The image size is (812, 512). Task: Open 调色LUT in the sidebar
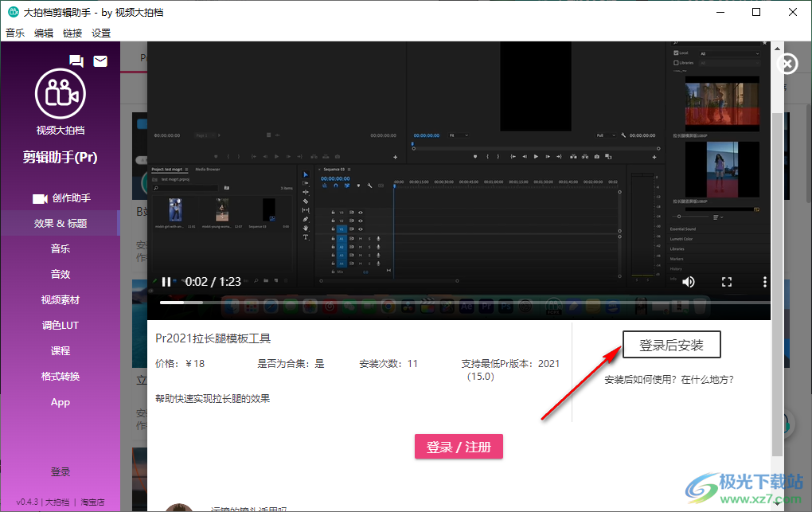(61, 325)
